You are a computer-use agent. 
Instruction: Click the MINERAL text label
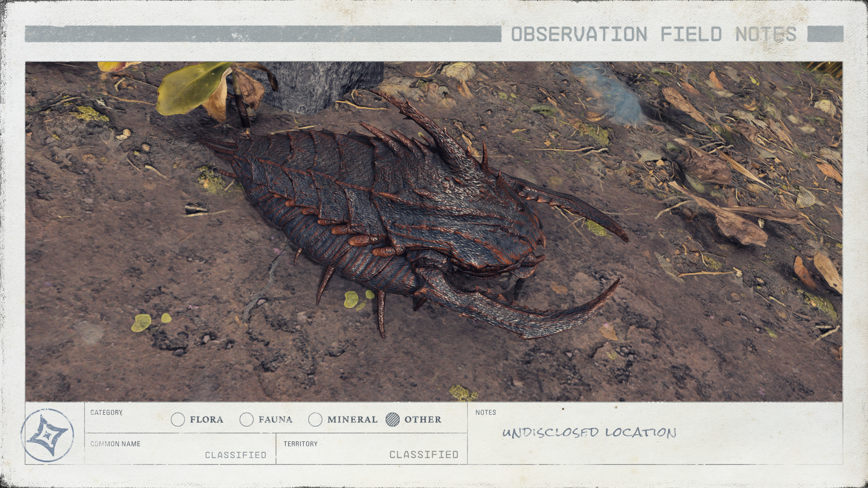click(x=352, y=419)
